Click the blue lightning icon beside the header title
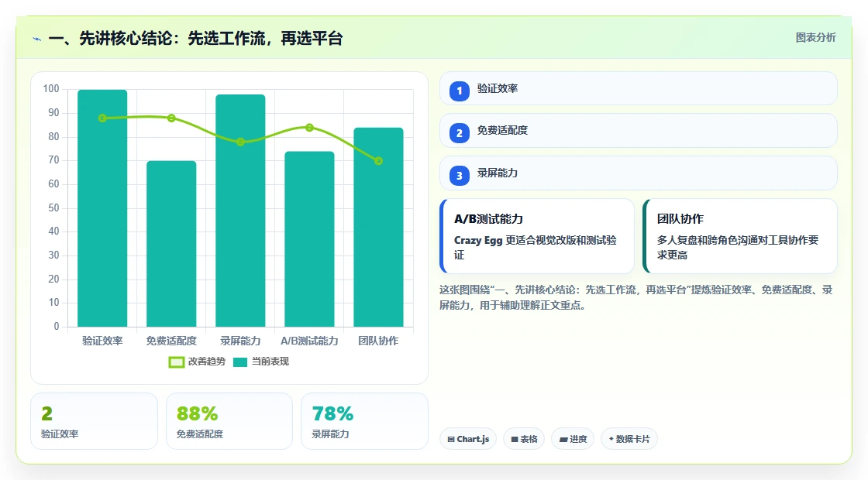Image resolution: width=868 pixels, height=480 pixels. [37, 39]
